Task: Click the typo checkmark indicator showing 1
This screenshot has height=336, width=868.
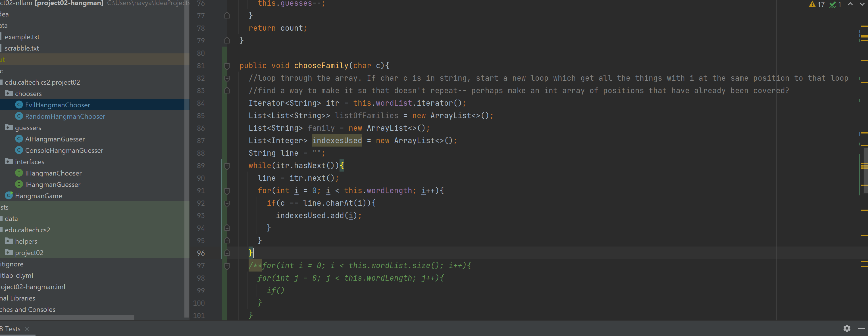Action: (836, 4)
